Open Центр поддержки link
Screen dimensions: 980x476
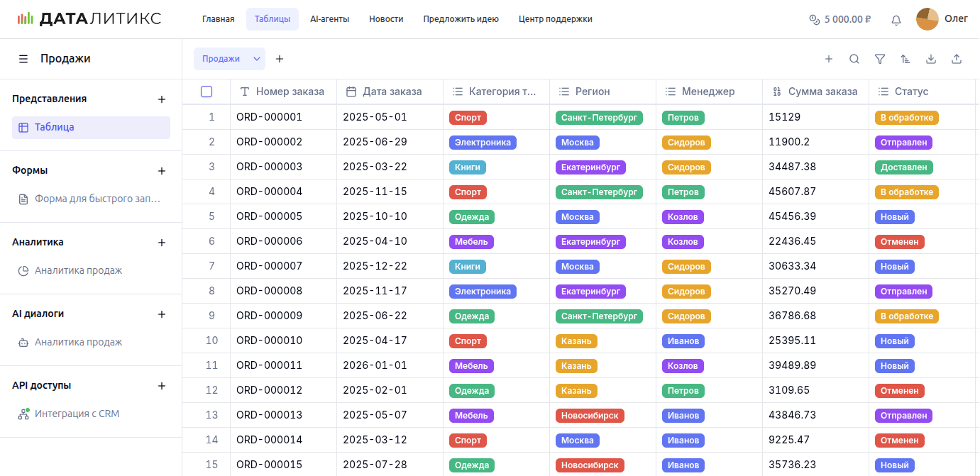coord(555,19)
